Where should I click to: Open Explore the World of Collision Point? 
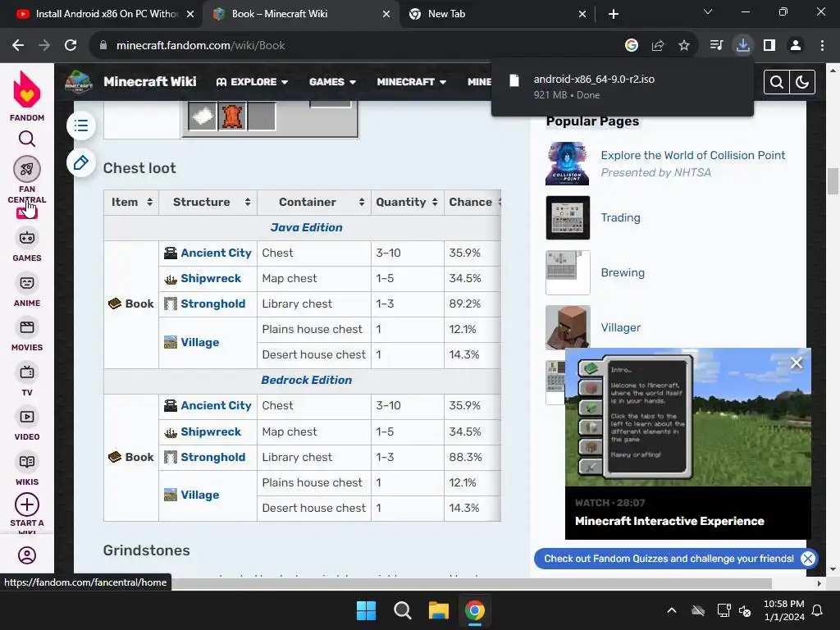pyautogui.click(x=692, y=155)
